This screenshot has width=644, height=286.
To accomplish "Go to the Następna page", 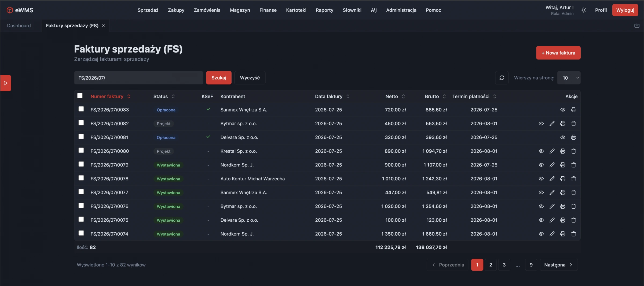I will click(x=558, y=265).
